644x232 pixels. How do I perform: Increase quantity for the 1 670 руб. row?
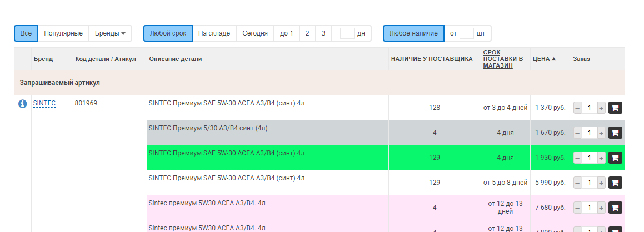(601, 133)
